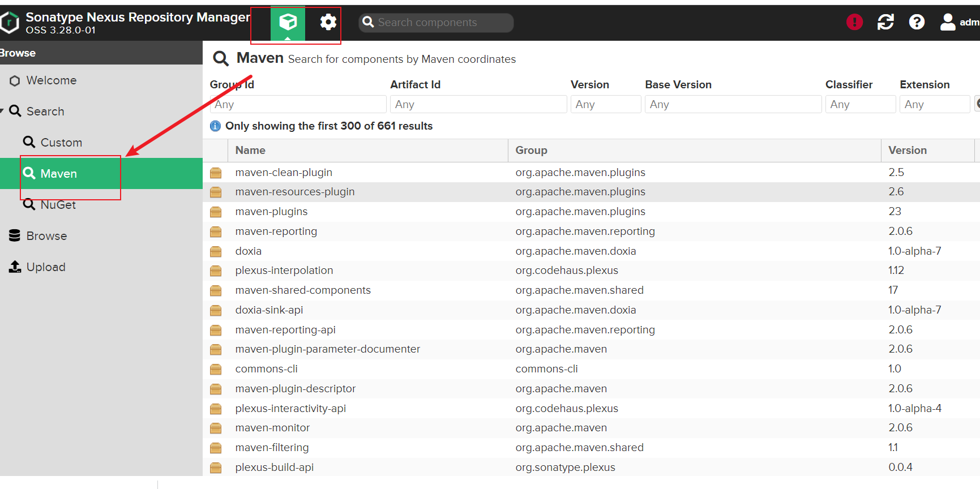This screenshot has width=980, height=489.
Task: Open the Administration gear icon
Action: coord(328,23)
